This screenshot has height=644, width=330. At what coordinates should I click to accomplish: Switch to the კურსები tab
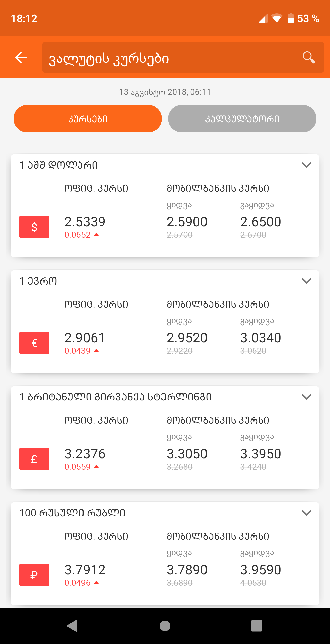[88, 119]
